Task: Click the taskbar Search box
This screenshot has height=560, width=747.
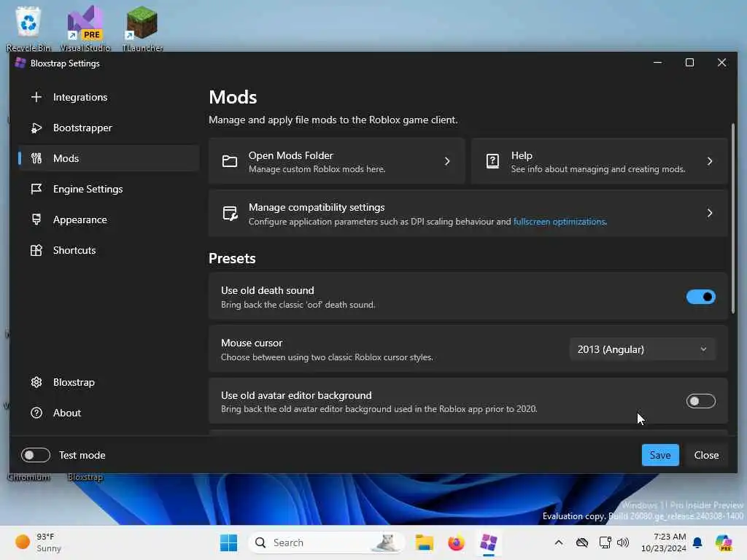Action: point(327,542)
